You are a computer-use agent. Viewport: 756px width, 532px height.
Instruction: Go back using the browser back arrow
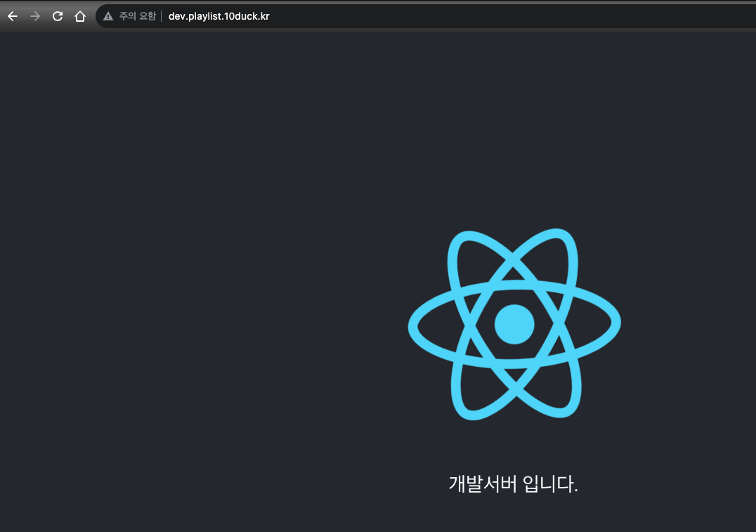pos(13,16)
